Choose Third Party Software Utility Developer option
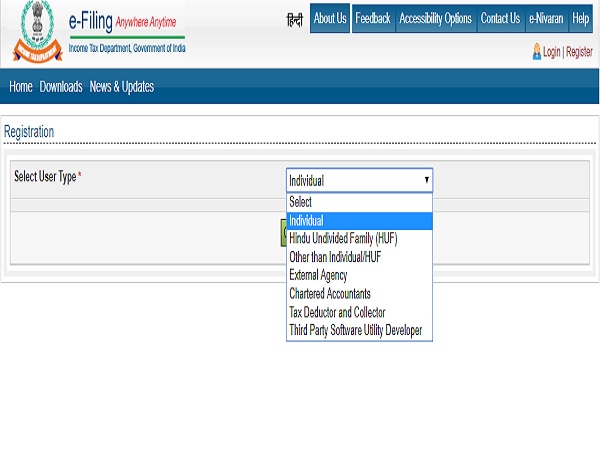The image size is (600, 450). tap(359, 330)
